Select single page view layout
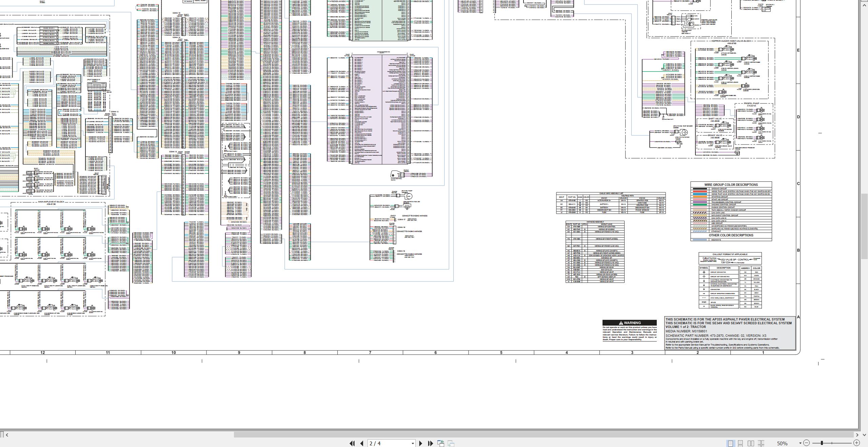The width and height of the screenshot is (868, 447). [x=730, y=443]
